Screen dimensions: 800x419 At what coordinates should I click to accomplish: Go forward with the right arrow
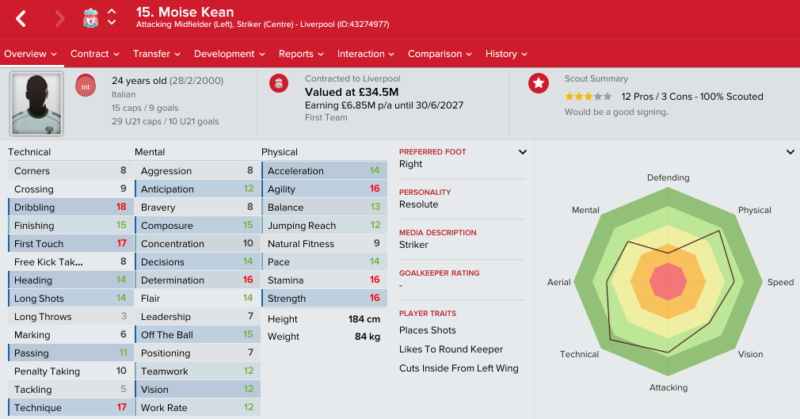pyautogui.click(x=60, y=19)
